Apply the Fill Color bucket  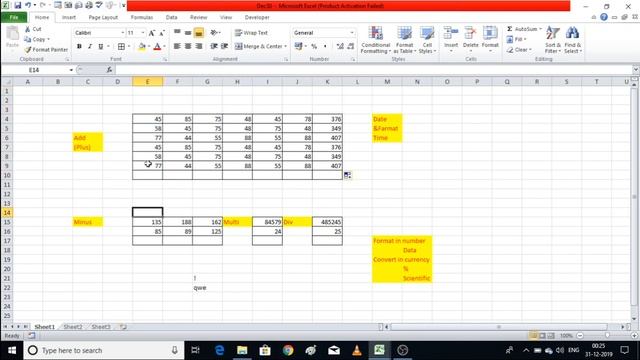(x=142, y=47)
